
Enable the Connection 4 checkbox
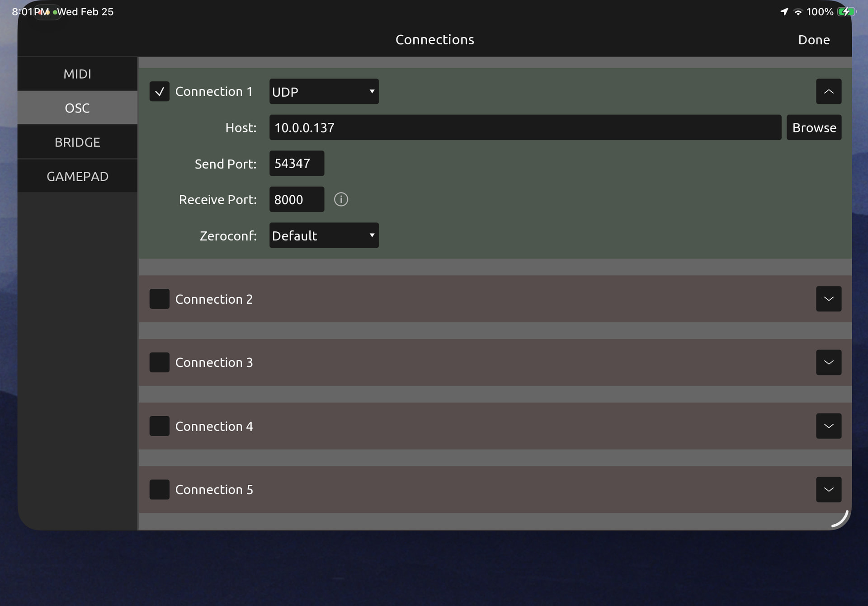[159, 426]
